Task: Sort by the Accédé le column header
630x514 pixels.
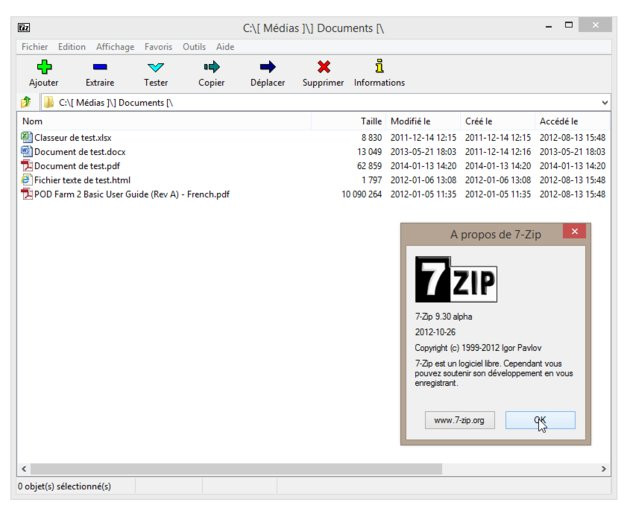Action: click(572, 121)
